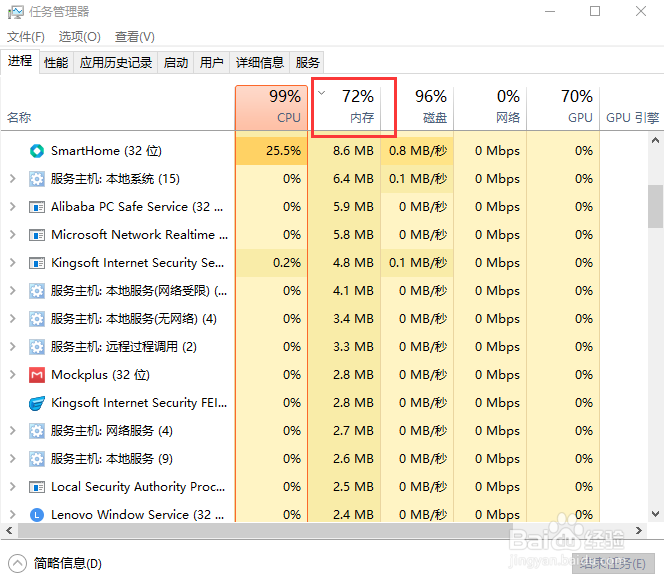Click the Mockplus red M icon

tap(37, 375)
